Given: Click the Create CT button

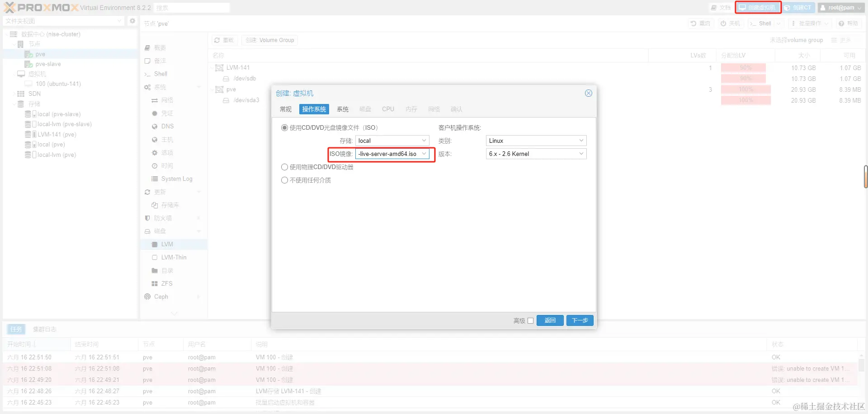Looking at the screenshot, I should (x=799, y=8).
